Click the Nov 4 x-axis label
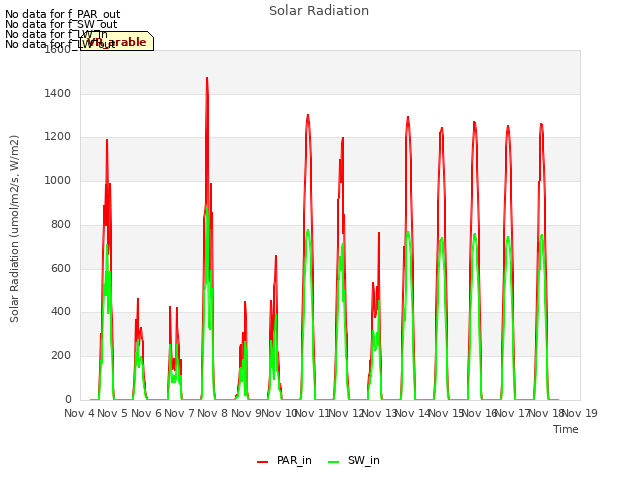 tap(79, 413)
